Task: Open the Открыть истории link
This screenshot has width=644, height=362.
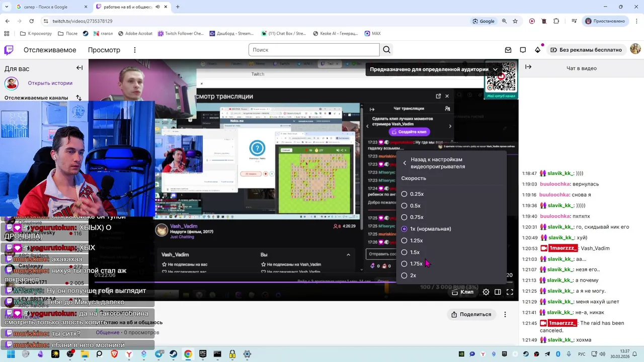Action: pyautogui.click(x=50, y=83)
